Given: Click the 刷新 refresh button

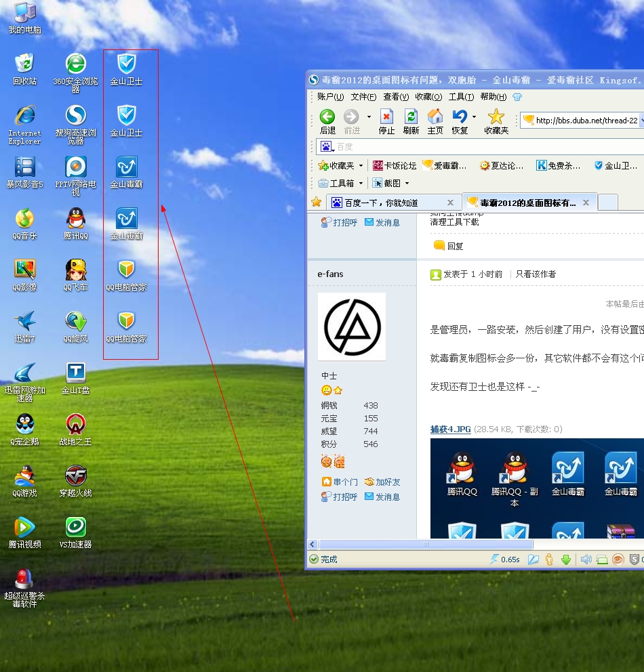Looking at the screenshot, I should (411, 122).
